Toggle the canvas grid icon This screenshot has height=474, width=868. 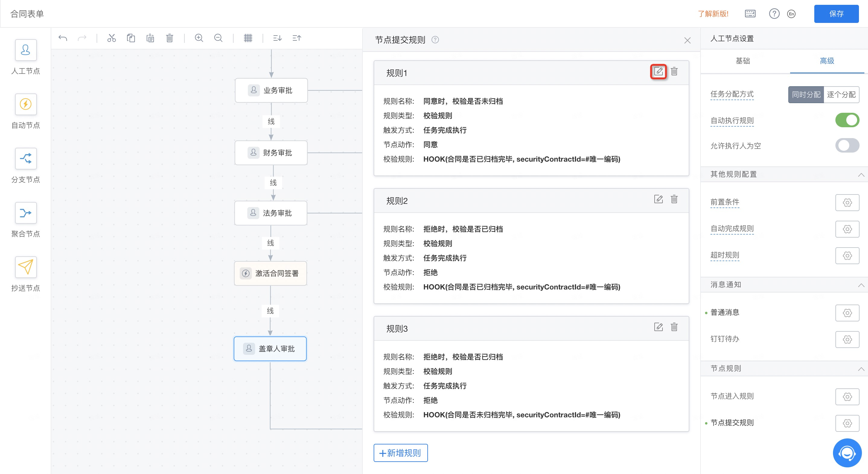tap(248, 38)
